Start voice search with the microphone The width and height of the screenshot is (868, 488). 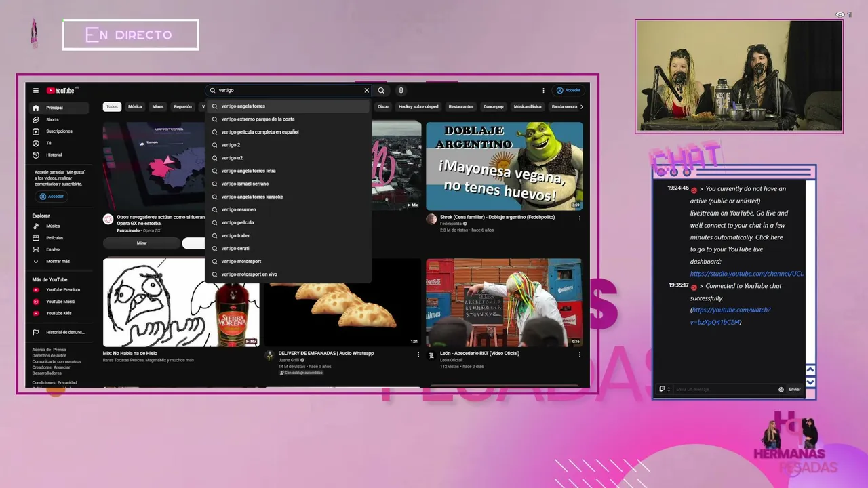(401, 90)
